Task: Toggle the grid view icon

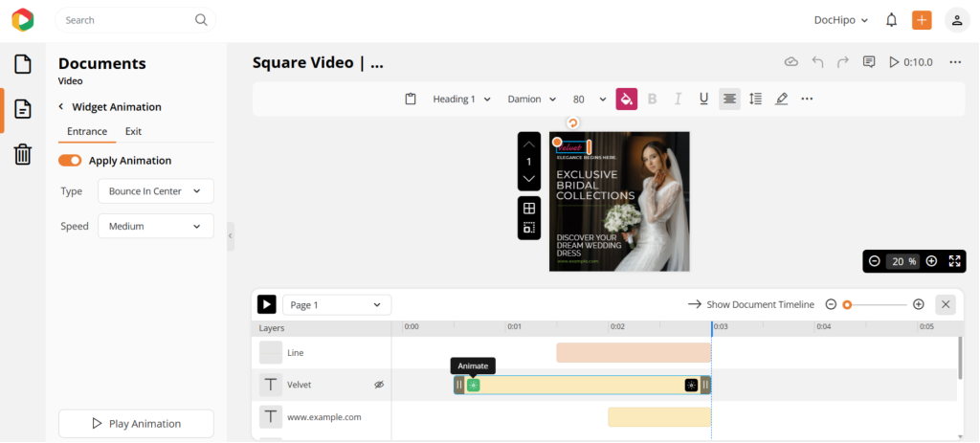Action: [528, 209]
